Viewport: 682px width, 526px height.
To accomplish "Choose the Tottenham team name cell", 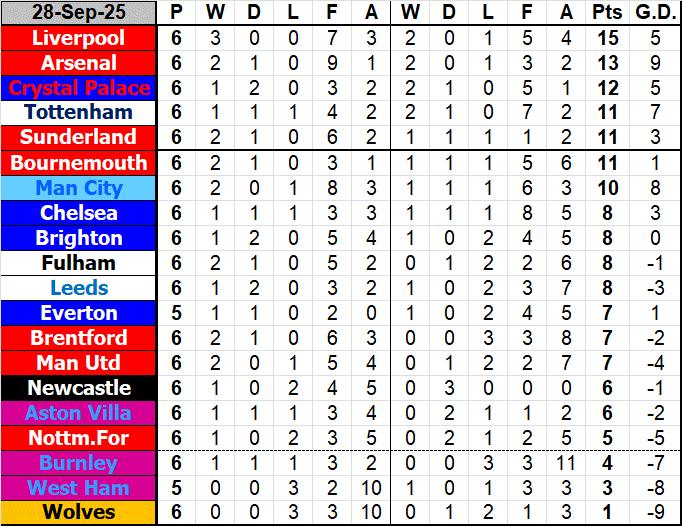I will pyautogui.click(x=79, y=112).
